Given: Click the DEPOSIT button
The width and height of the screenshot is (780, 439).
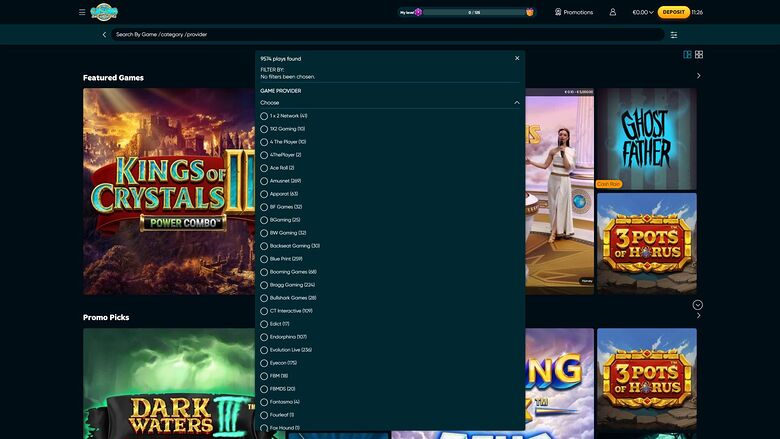Looking at the screenshot, I should [x=674, y=12].
